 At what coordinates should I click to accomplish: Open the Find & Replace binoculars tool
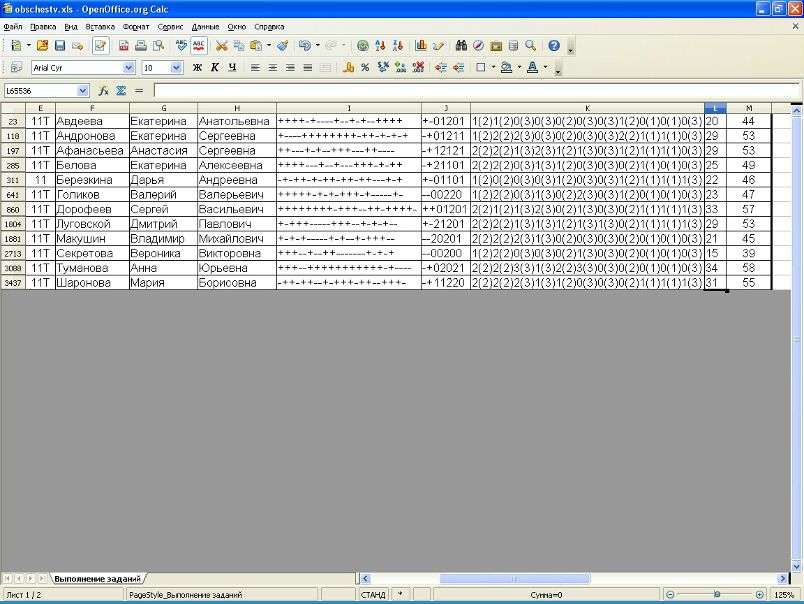point(461,46)
